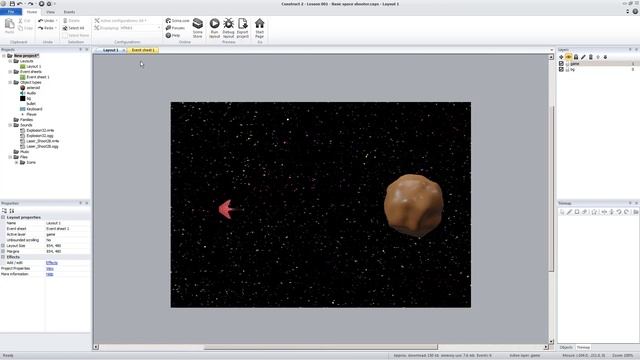Switch to the Objects tab at bottom right

[566, 347]
